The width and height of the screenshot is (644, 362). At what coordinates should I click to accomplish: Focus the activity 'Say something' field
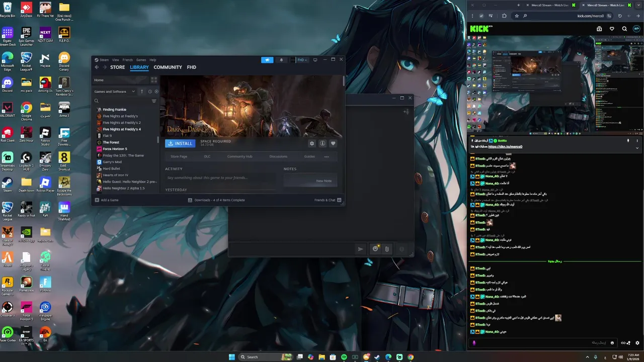coord(220,178)
